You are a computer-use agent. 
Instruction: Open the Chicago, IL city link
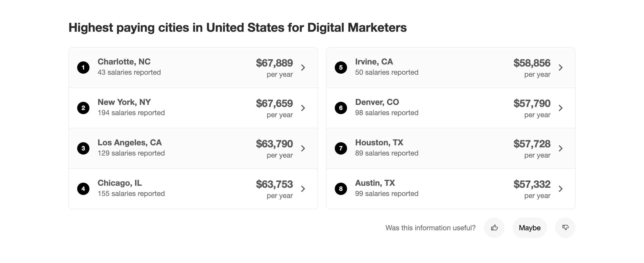[x=120, y=183]
